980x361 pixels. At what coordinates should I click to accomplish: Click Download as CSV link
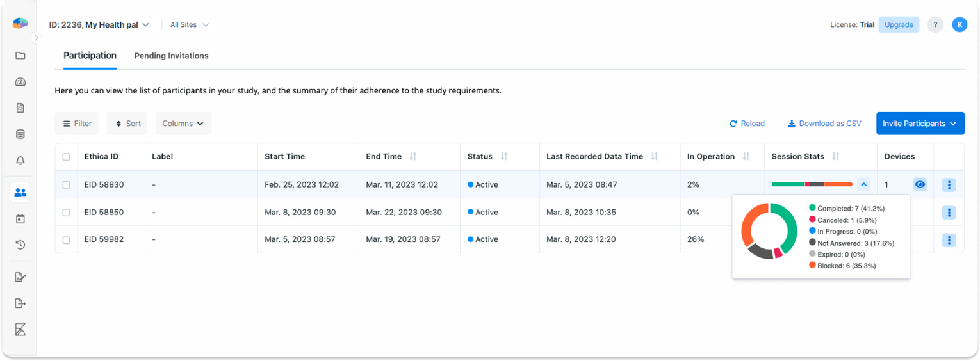[x=824, y=124]
